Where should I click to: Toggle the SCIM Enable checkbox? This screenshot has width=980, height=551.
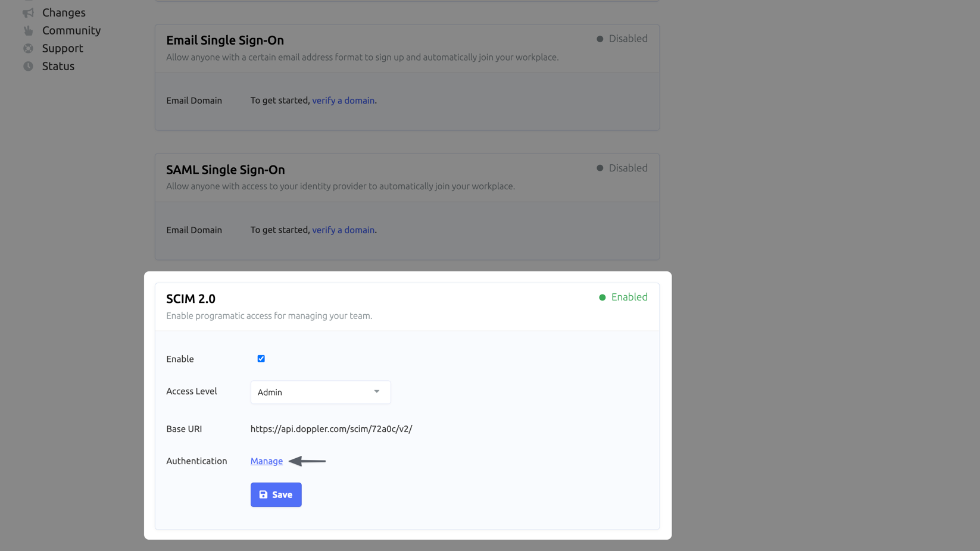point(261,359)
